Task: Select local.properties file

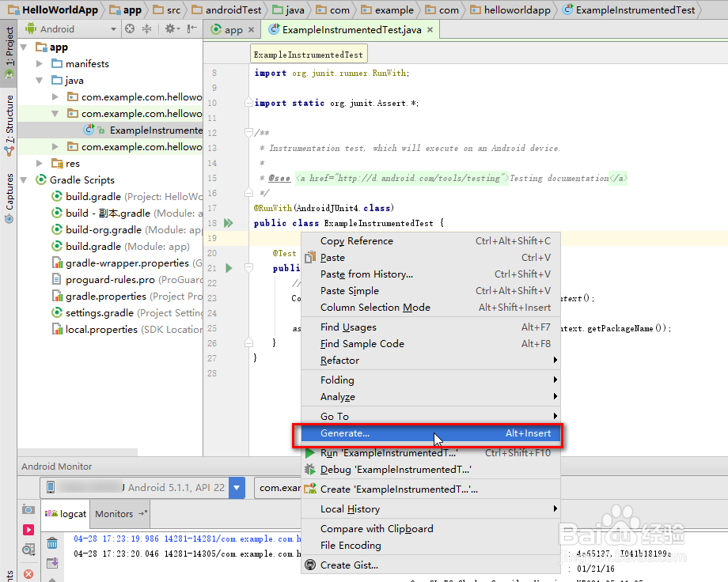Action: pyautogui.click(x=127, y=330)
